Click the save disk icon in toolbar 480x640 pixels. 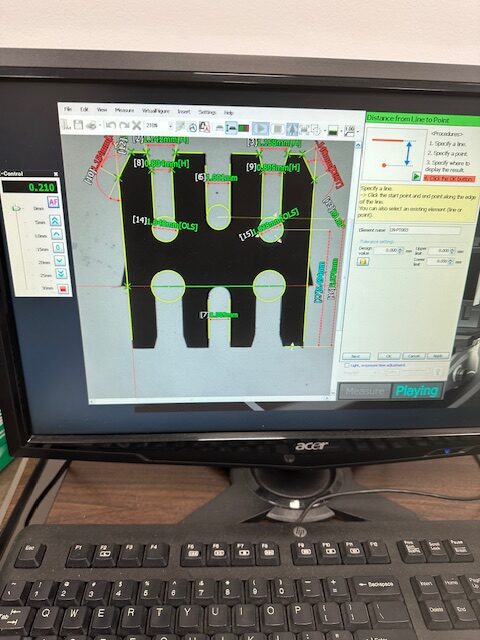tap(78, 125)
